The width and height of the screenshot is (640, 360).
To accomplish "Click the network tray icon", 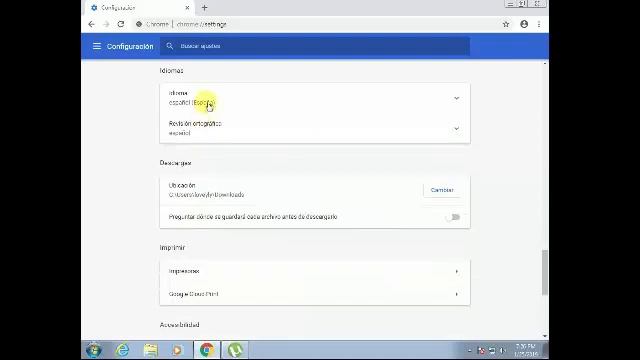I will (x=492, y=351).
